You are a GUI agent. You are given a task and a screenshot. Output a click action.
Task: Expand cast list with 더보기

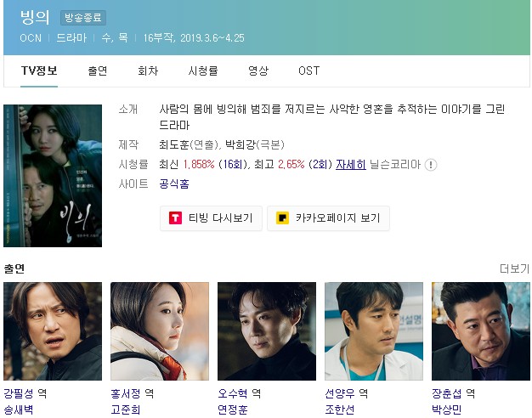pyautogui.click(x=514, y=268)
